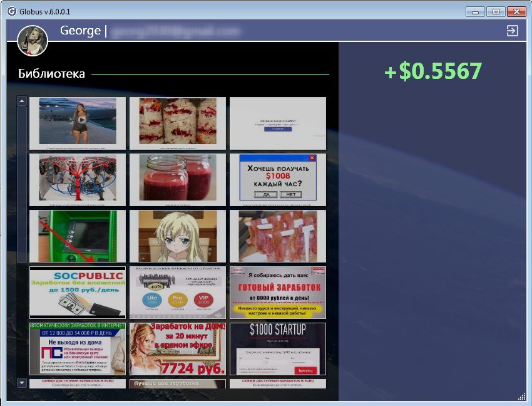Select the '$1000 STARTUP' thumbnail
Viewport: 532px width, 406px height.
[277, 348]
